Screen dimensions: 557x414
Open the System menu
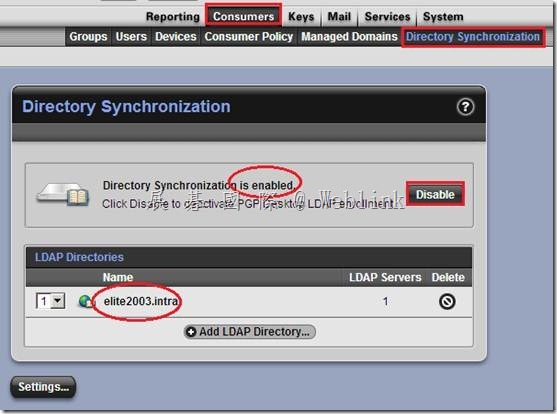click(443, 17)
